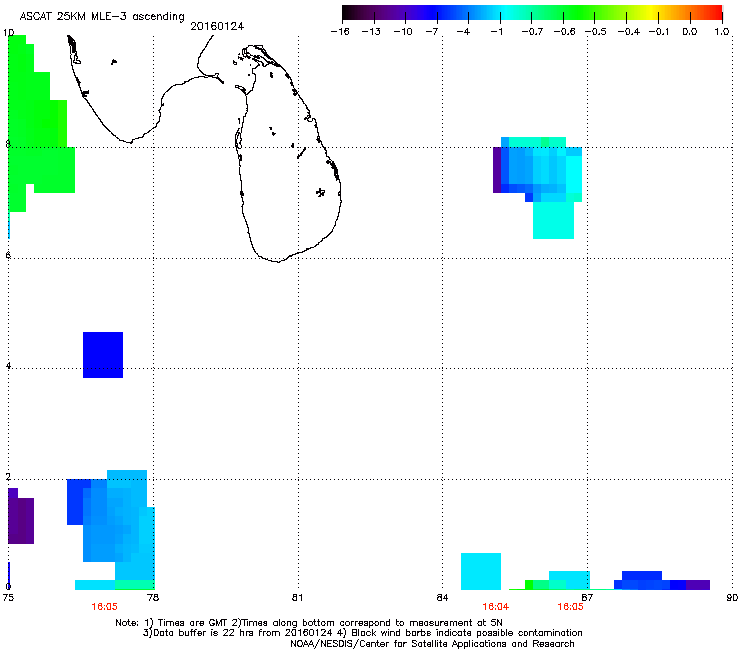The height and width of the screenshot is (650, 740).
Task: Click the -0.6 colorbar label
Action: tap(564, 32)
